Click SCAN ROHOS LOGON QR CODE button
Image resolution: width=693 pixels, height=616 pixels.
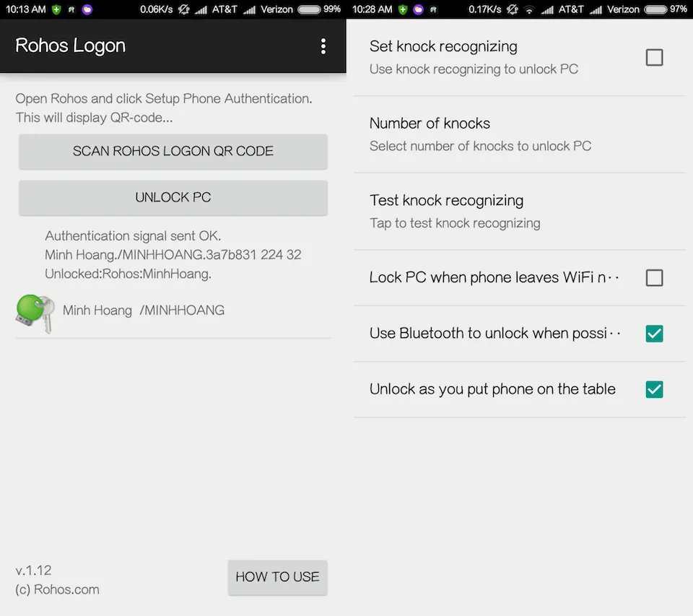click(173, 151)
